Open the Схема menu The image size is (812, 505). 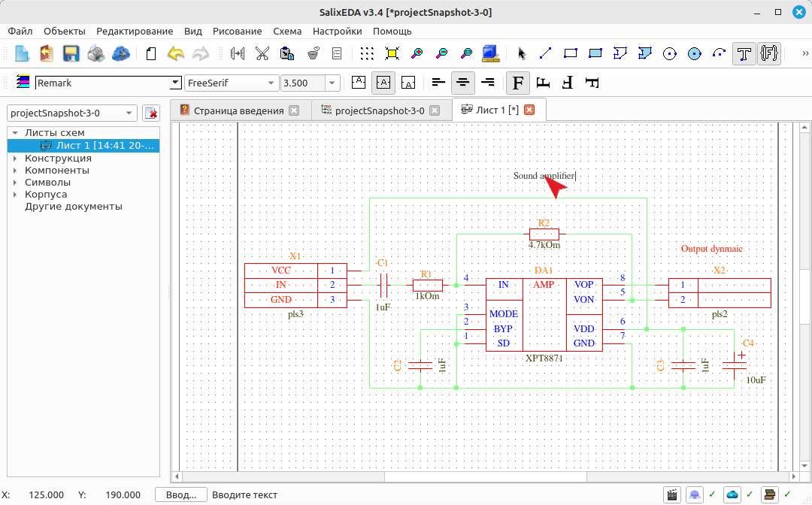(287, 31)
